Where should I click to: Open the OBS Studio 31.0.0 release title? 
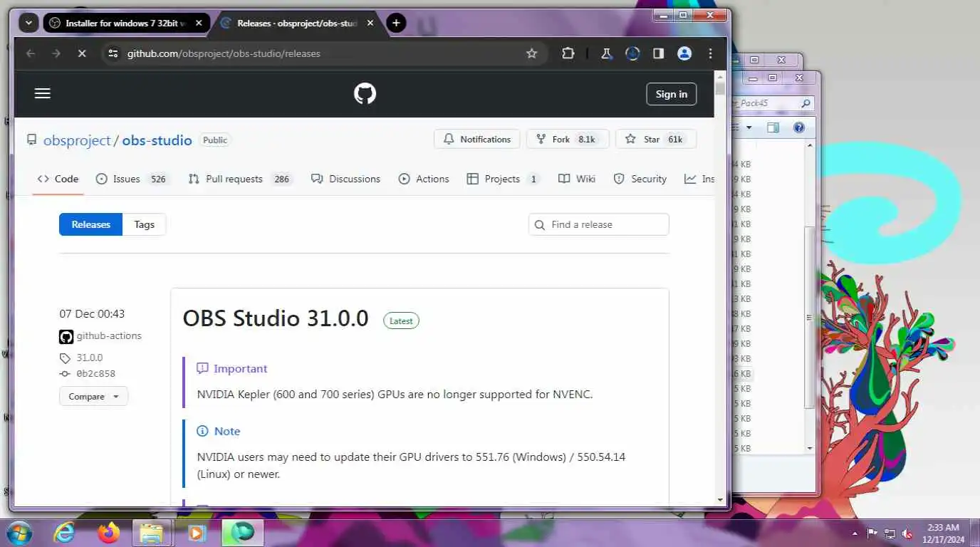coord(276,318)
